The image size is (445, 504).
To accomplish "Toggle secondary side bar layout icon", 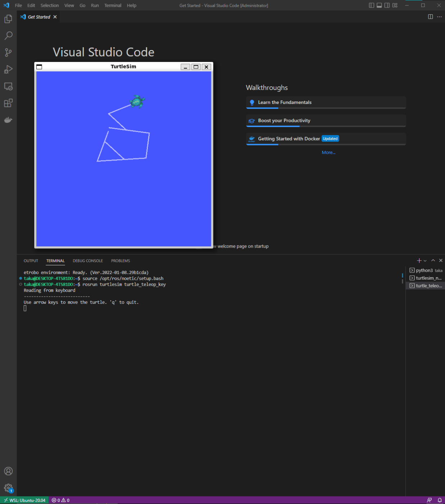I will point(387,5).
